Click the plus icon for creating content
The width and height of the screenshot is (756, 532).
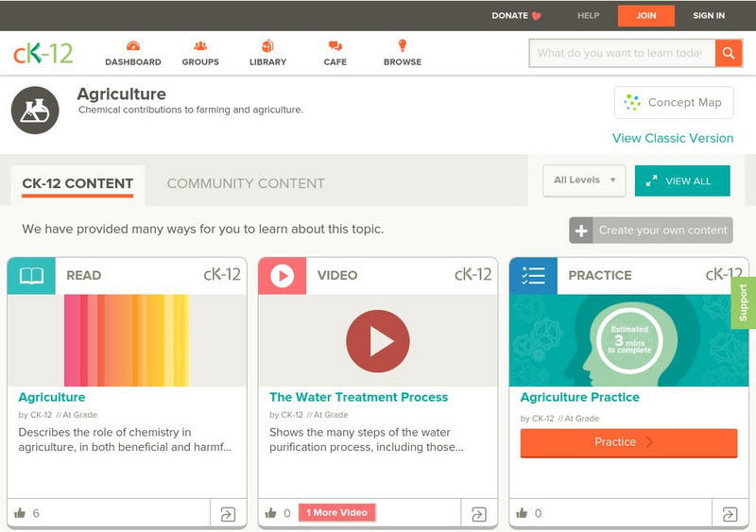tap(581, 231)
